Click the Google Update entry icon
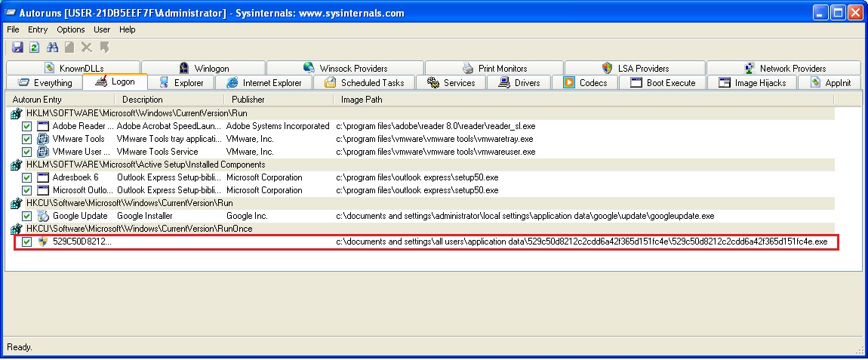This screenshot has height=360, width=868. 43,216
